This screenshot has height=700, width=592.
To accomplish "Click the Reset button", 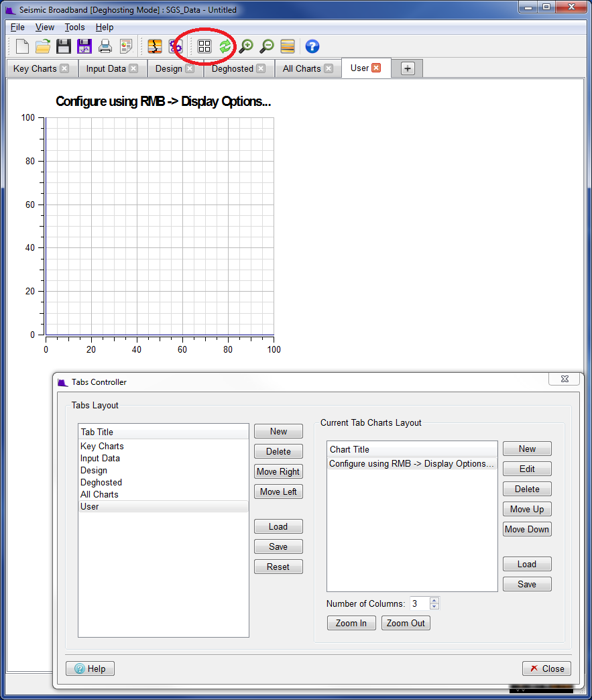I will 279,567.
